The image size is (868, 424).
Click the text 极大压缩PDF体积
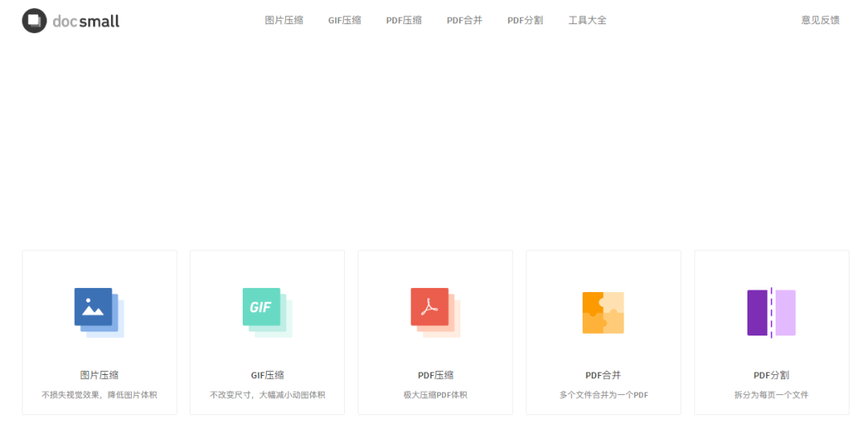click(436, 395)
